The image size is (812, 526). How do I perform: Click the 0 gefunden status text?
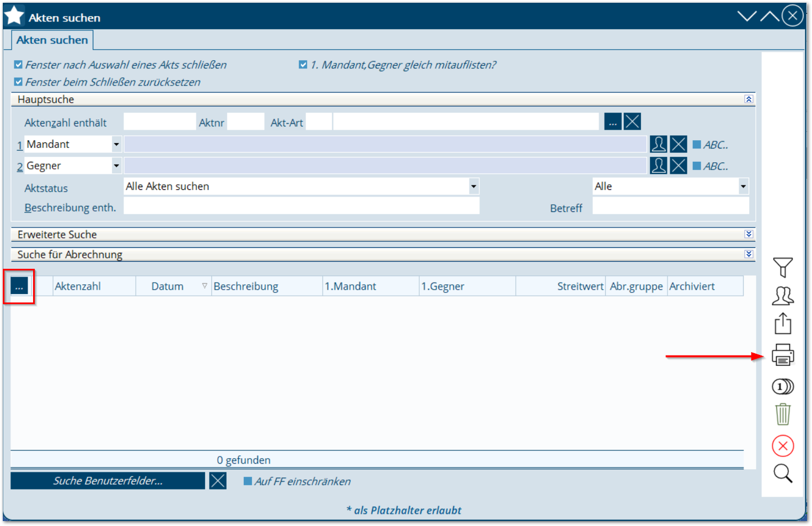point(243,460)
